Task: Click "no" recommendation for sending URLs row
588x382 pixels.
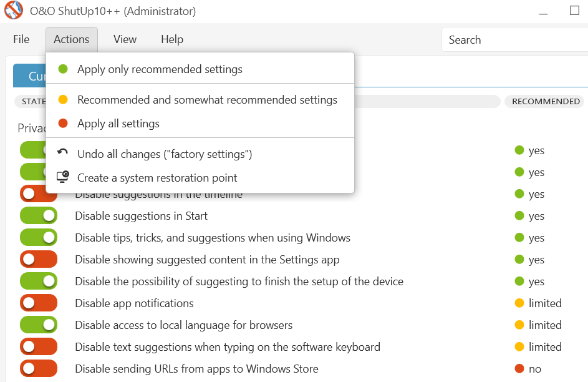Action: tap(528, 369)
